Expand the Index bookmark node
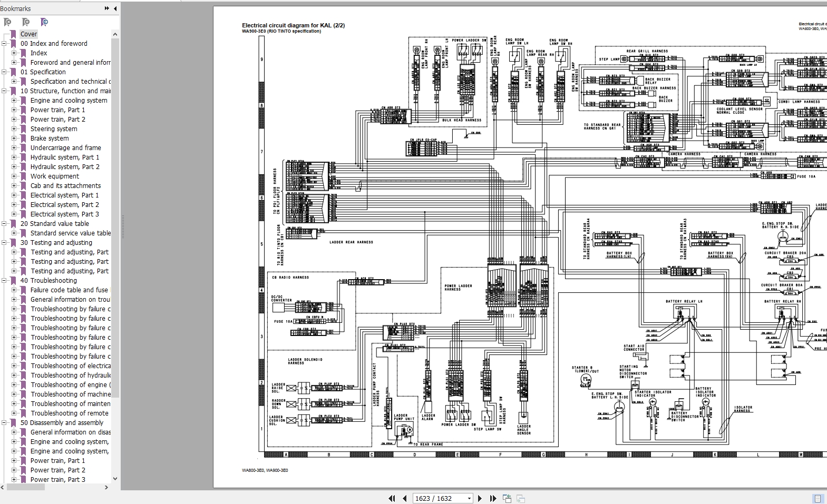The width and height of the screenshot is (827, 504). point(14,53)
